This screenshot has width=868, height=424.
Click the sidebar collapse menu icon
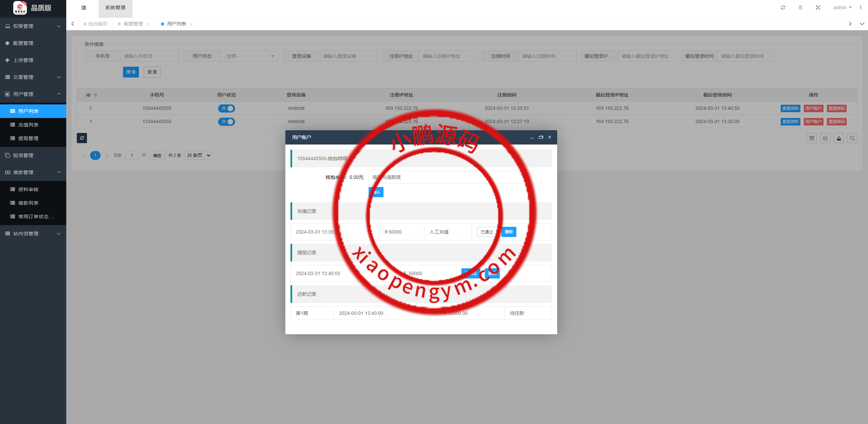pyautogui.click(x=84, y=7)
